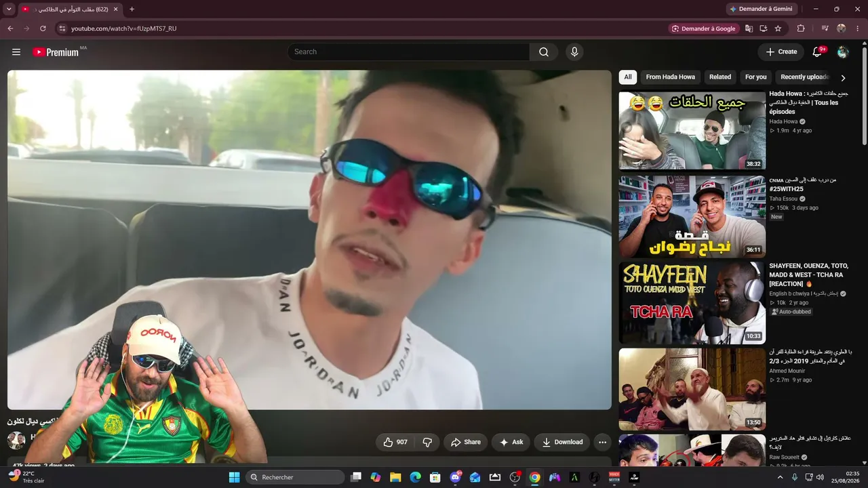Open a new browser tab
868x488 pixels.
coord(132,9)
